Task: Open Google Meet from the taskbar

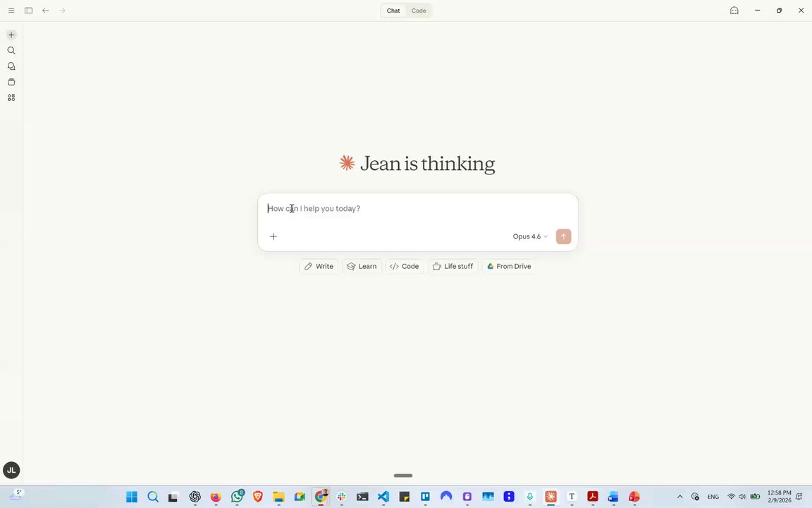Action: [300, 497]
